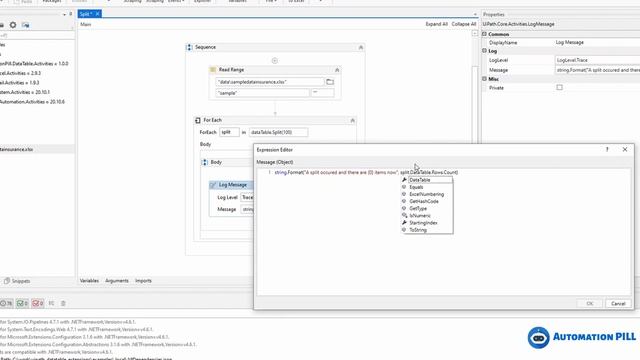Close the Split tab
Image resolution: width=640 pixels, height=360 pixels.
pyautogui.click(x=98, y=14)
